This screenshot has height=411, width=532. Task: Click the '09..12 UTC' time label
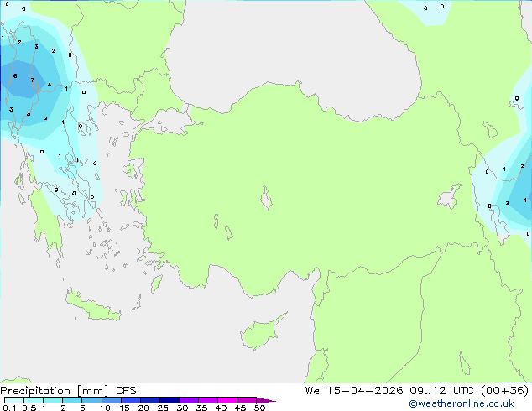(x=442, y=391)
